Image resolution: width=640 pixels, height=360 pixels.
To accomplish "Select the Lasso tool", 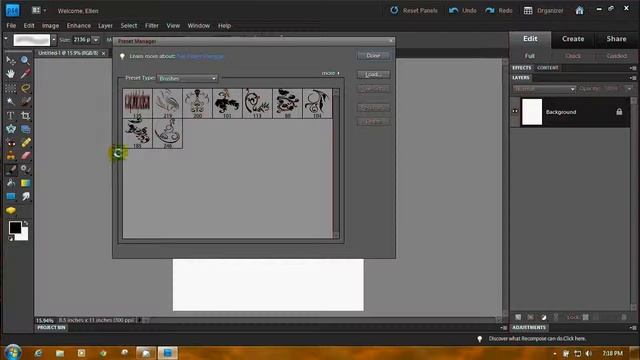I will 25,88.
